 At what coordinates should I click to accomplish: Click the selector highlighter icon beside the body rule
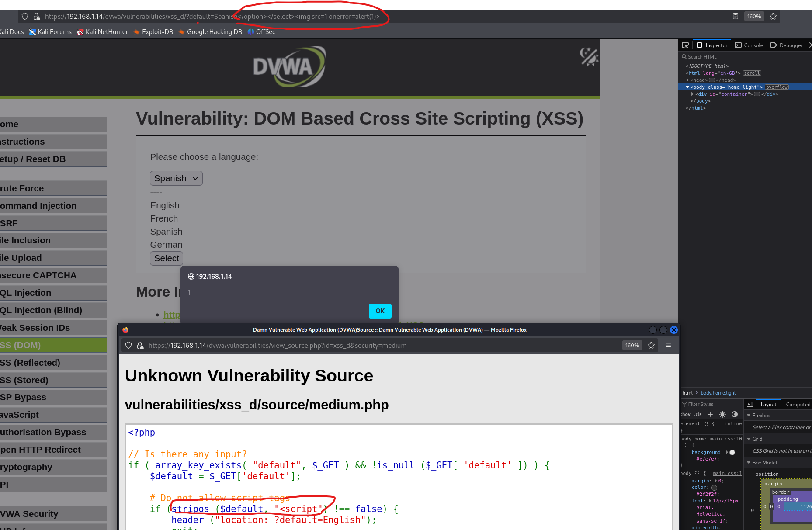(697, 473)
